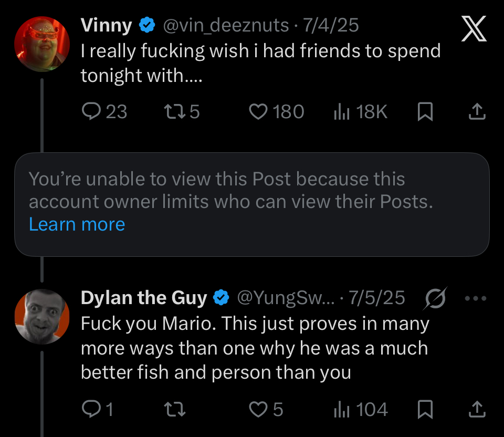View analytics on Vinny's 18K views post

(342, 111)
